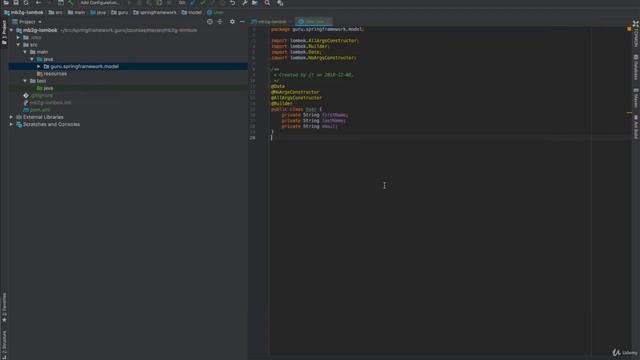The image size is (640, 360).
Task: Click mb2g-lombok in the breadcrumb bar
Action: [24, 12]
